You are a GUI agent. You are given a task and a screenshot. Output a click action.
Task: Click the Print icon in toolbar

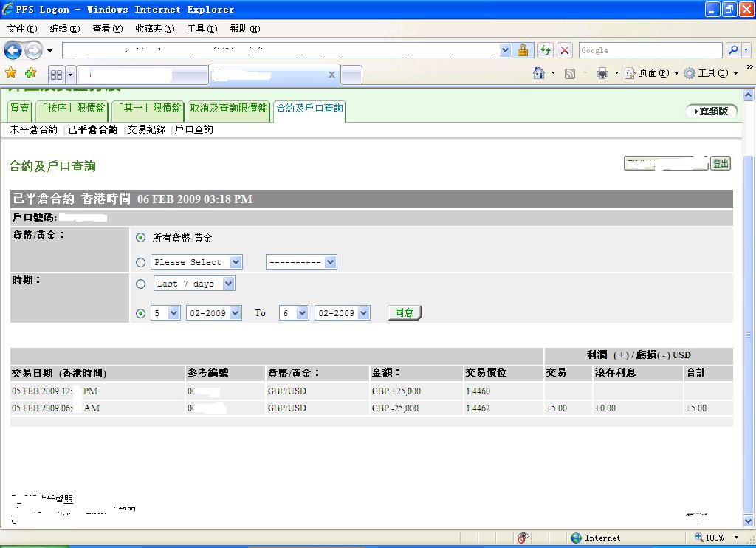click(602, 73)
